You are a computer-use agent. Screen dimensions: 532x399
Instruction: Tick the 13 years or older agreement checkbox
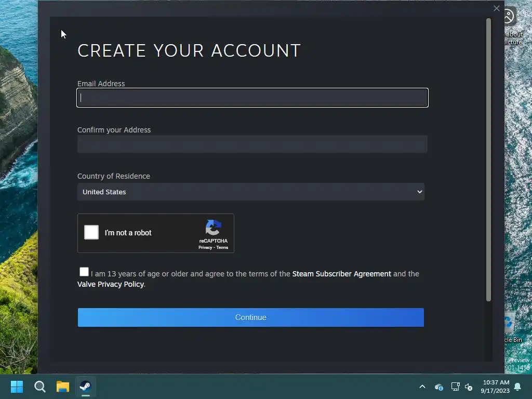pos(84,272)
